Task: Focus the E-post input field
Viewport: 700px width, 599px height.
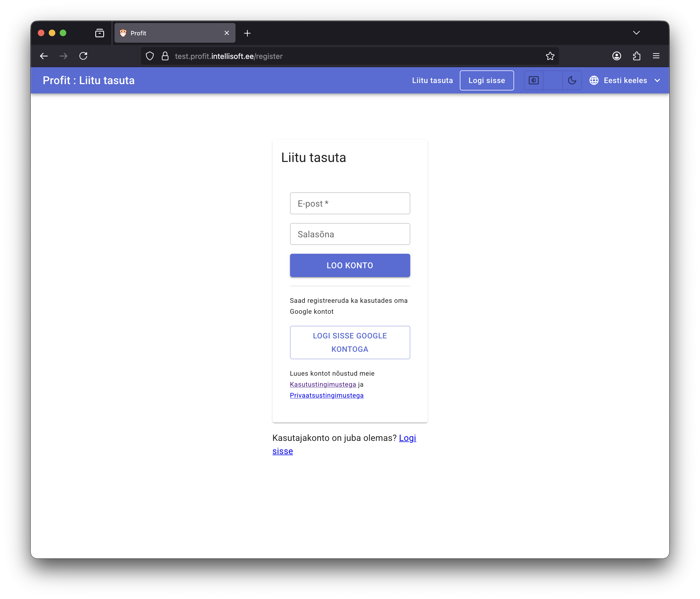Action: coord(350,204)
